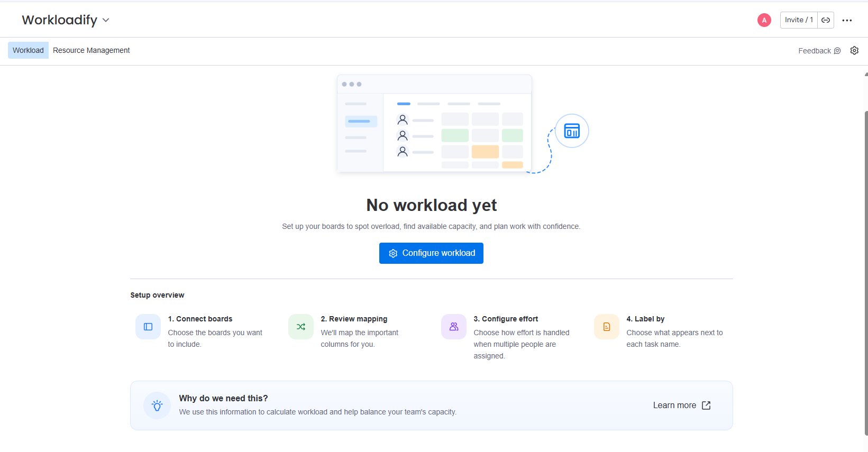Click the Label by document icon
This screenshot has height=452, width=868.
click(607, 327)
